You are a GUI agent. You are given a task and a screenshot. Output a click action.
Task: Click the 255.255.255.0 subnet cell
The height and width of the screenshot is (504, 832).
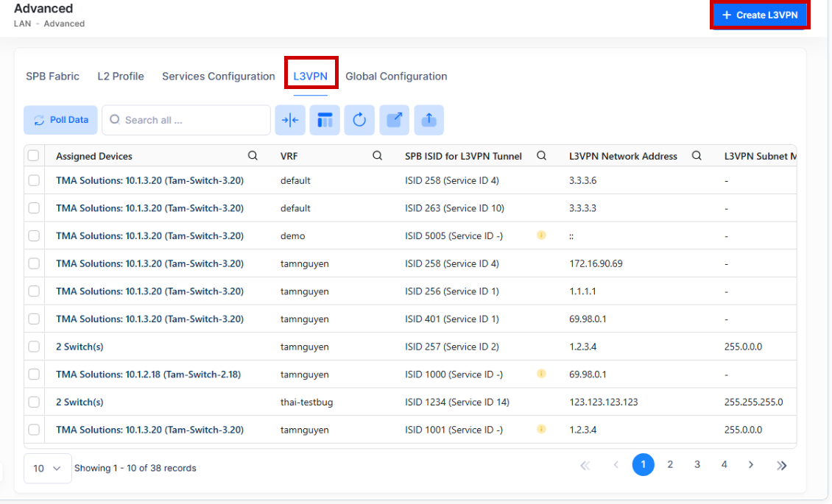[x=753, y=402]
